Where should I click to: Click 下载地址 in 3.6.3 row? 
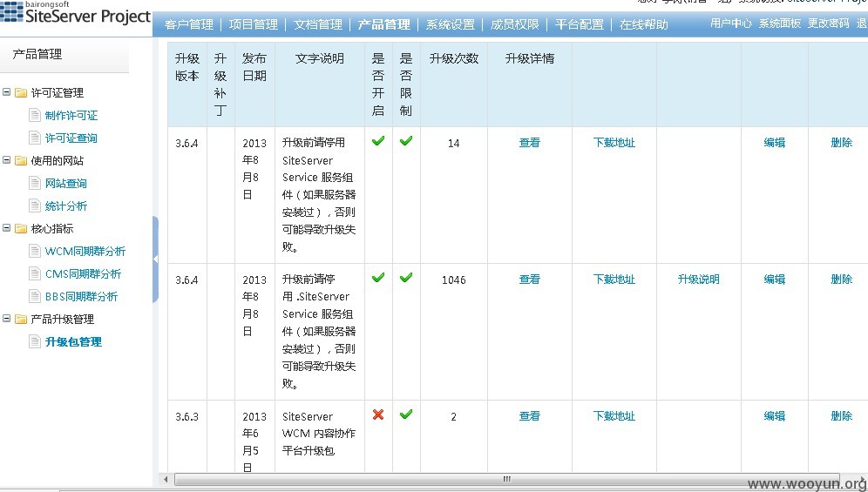[614, 415]
